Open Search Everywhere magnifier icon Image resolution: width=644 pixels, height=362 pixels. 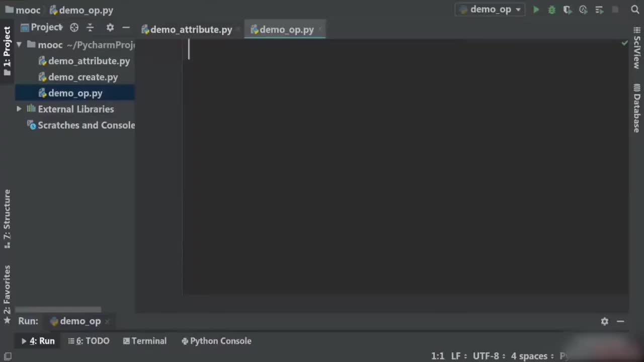[x=635, y=10]
